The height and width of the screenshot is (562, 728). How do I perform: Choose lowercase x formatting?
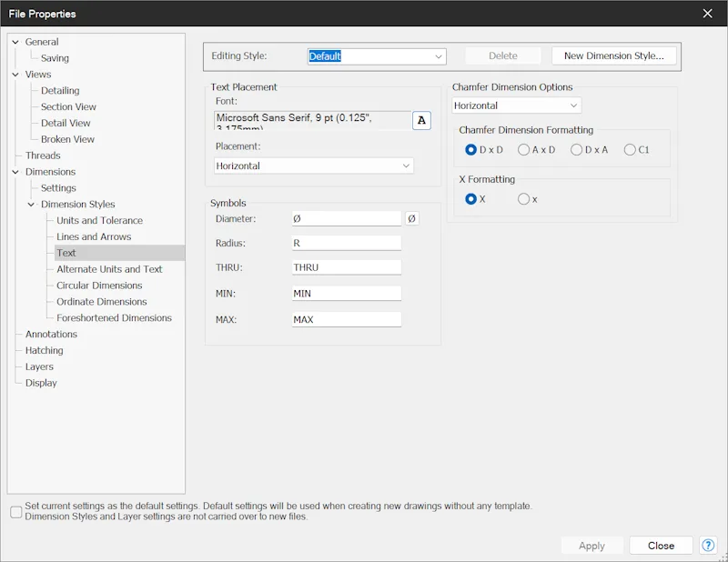pyautogui.click(x=524, y=199)
